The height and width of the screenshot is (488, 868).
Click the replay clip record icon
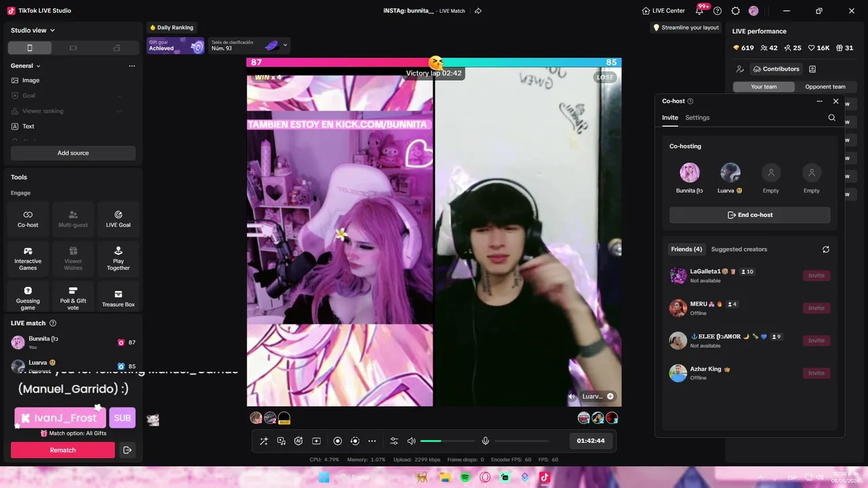[x=355, y=441]
